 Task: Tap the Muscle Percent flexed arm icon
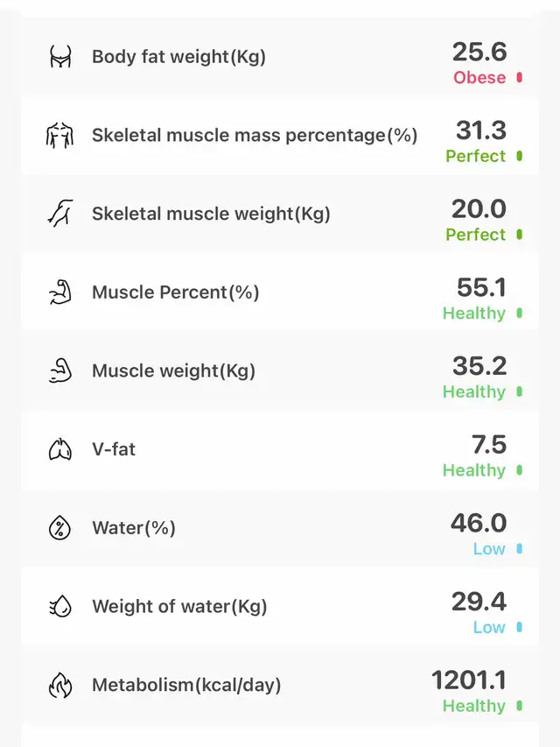point(59,292)
